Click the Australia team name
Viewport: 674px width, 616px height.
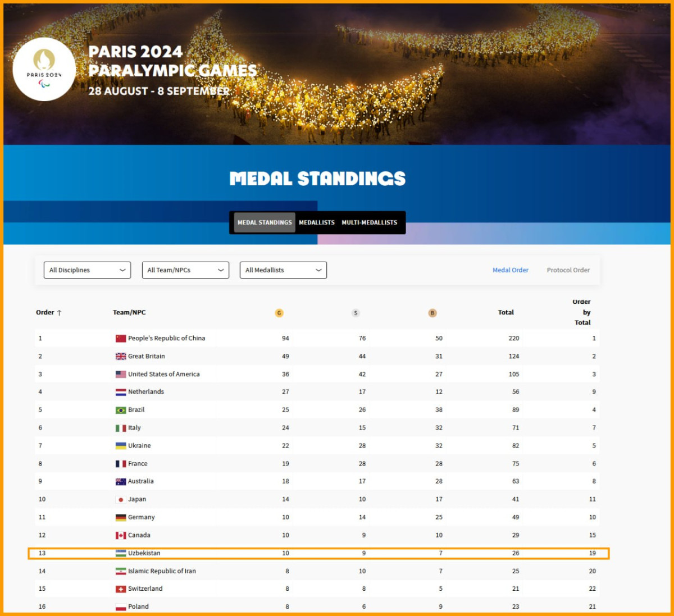[141, 481]
